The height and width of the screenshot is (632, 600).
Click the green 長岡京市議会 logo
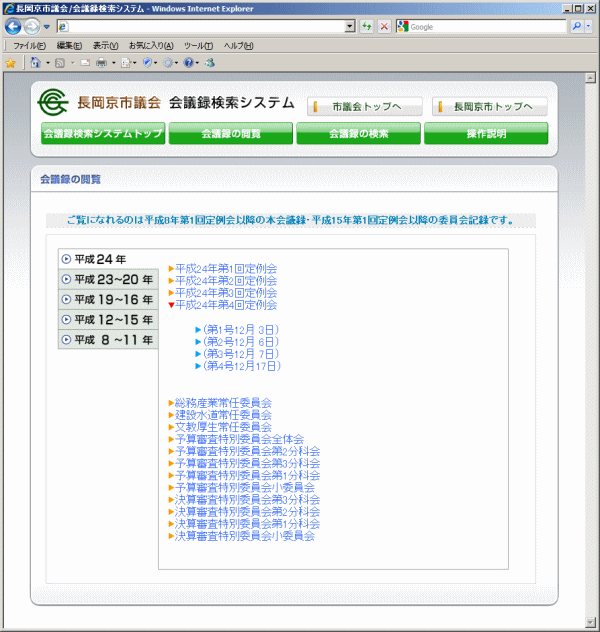click(x=53, y=102)
